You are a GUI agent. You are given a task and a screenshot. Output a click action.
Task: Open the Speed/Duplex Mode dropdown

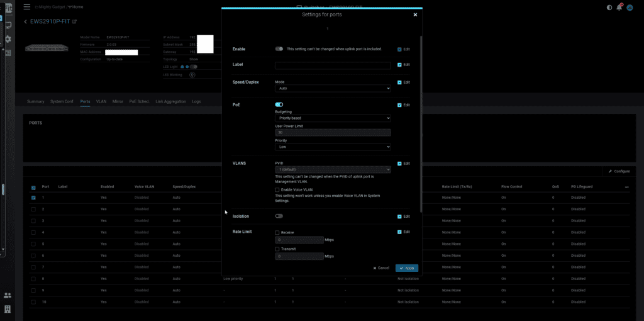pos(333,89)
